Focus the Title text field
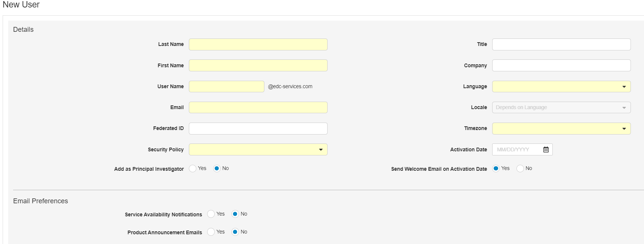The image size is (644, 244). (x=561, y=44)
